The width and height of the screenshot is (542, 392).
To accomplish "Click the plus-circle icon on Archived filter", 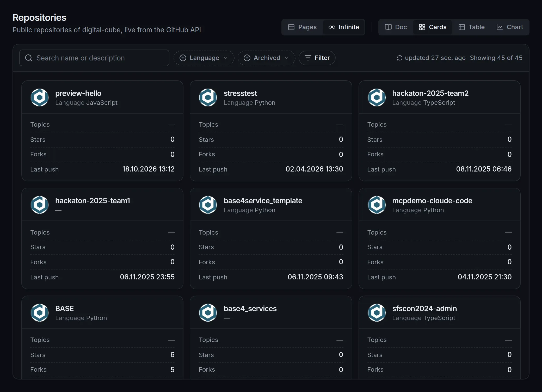I will pos(247,58).
